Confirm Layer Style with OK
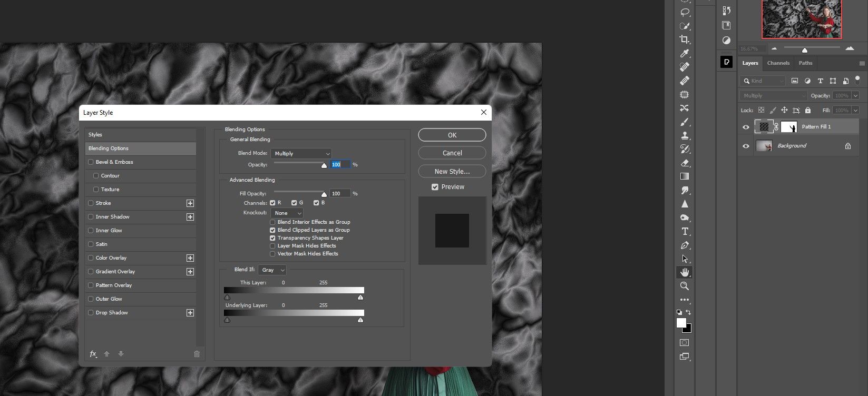This screenshot has height=396, width=868. click(x=452, y=135)
